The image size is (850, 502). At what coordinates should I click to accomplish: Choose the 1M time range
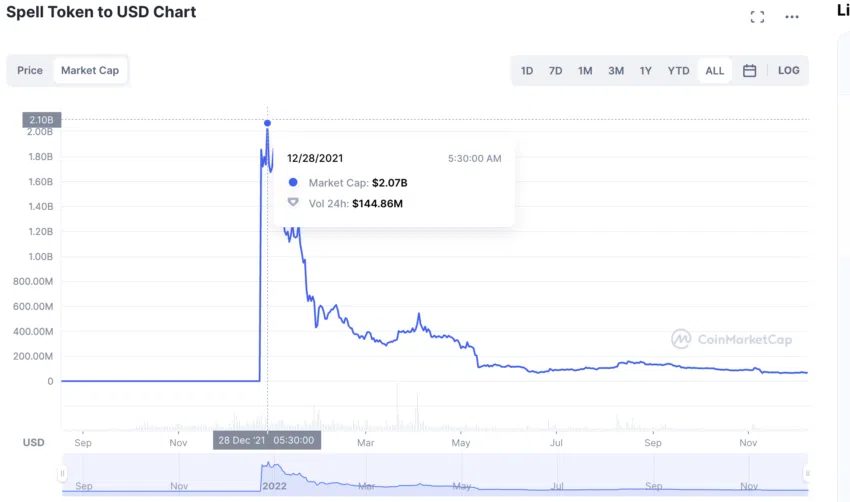point(585,70)
